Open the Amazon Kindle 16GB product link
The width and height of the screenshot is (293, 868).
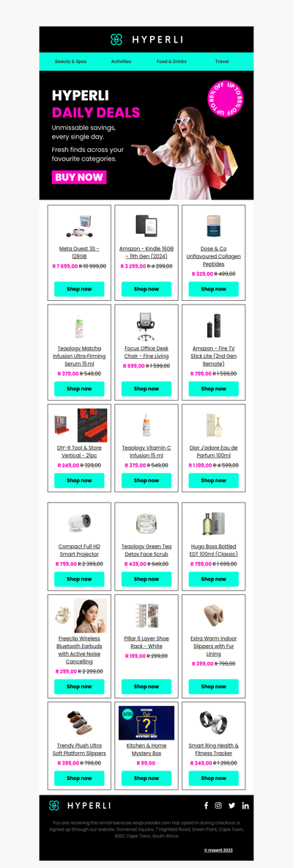click(146, 252)
